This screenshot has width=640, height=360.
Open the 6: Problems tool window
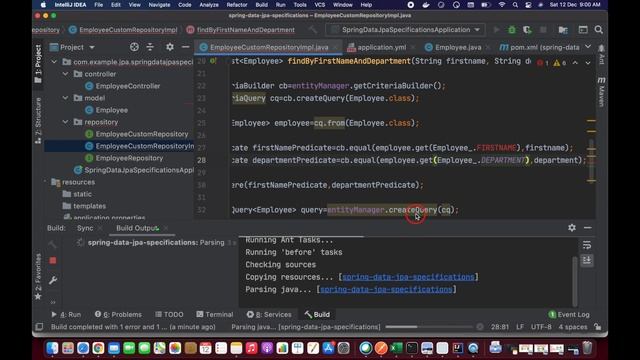(118, 315)
